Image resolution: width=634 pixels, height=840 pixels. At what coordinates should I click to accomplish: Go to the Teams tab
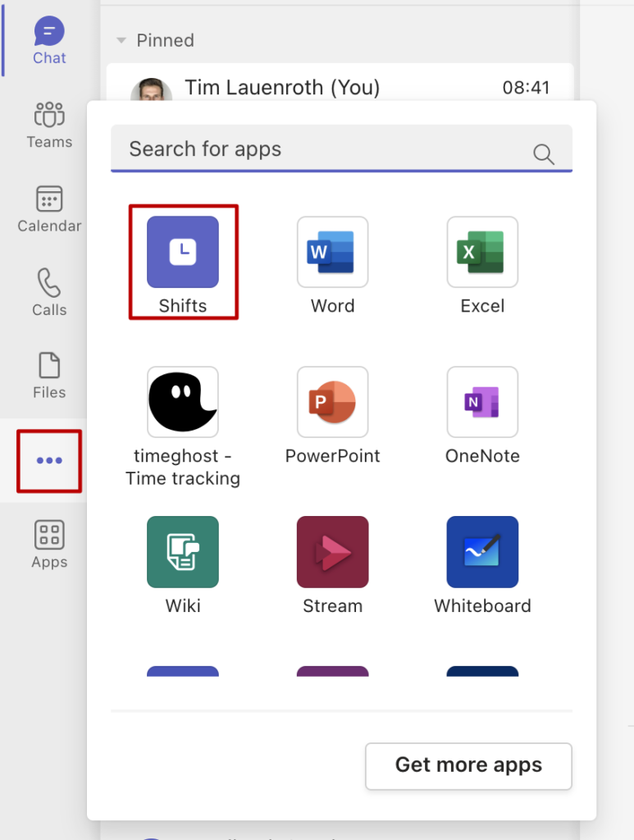point(49,125)
